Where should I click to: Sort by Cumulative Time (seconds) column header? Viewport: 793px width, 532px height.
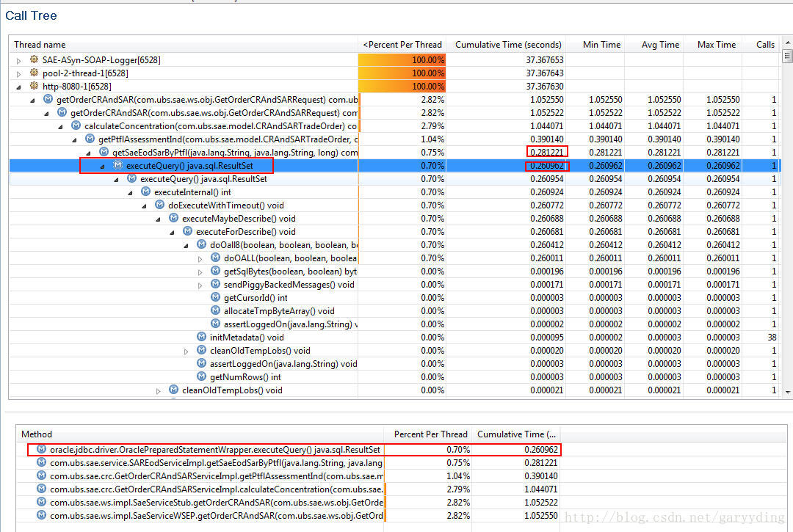(506, 45)
